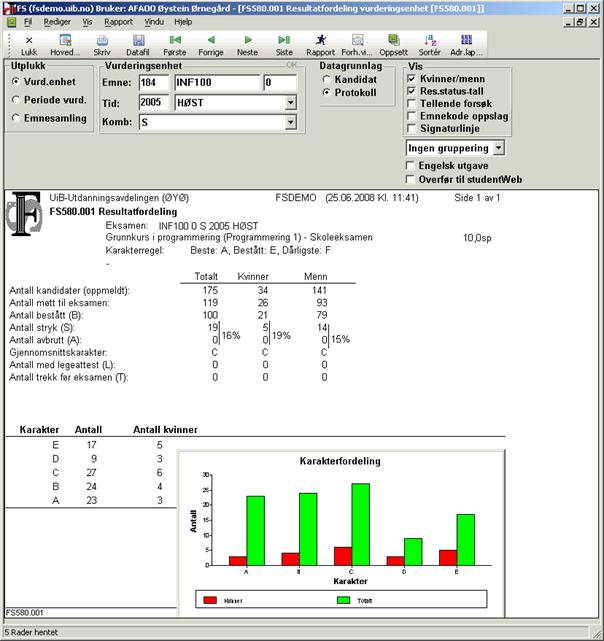Select Emnesamling radio option
This screenshot has height=641, width=604.
(16, 118)
